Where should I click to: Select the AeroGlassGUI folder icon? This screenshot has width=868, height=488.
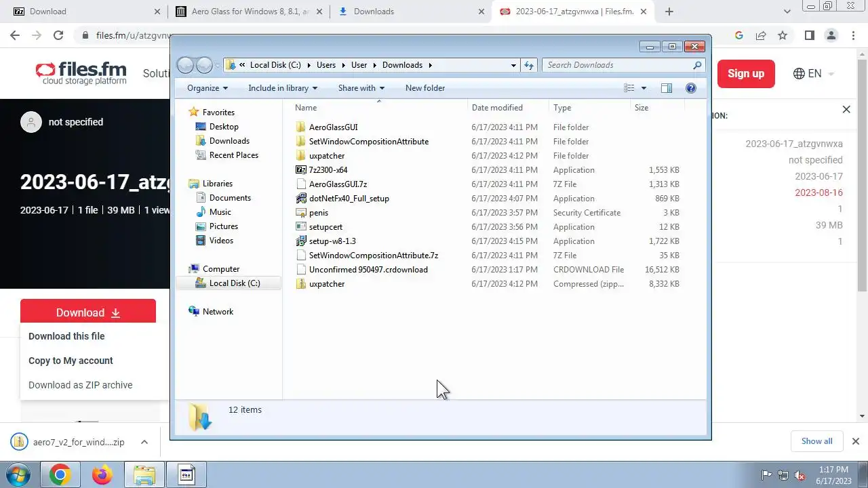pos(301,127)
